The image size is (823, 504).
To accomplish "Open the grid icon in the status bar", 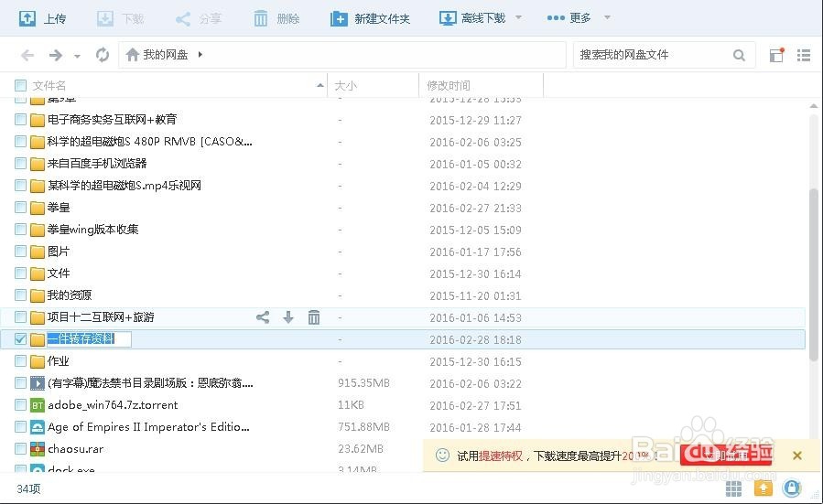I will coord(734,488).
